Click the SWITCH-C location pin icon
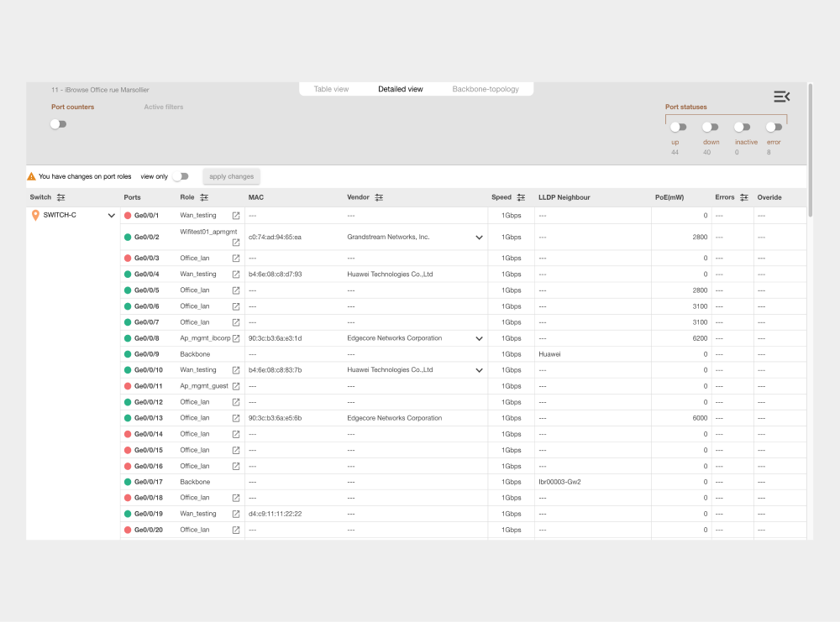The image size is (840, 622). pos(35,215)
